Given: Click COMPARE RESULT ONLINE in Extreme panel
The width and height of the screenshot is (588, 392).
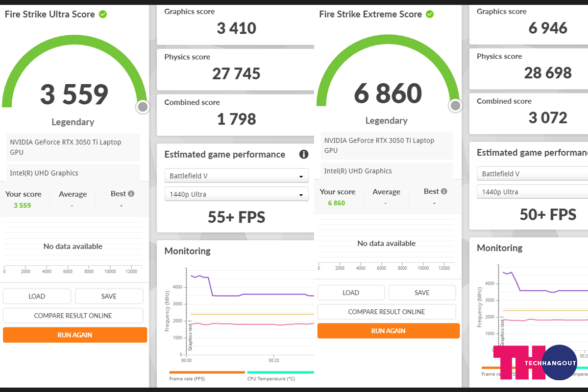Looking at the screenshot, I should point(387,312).
